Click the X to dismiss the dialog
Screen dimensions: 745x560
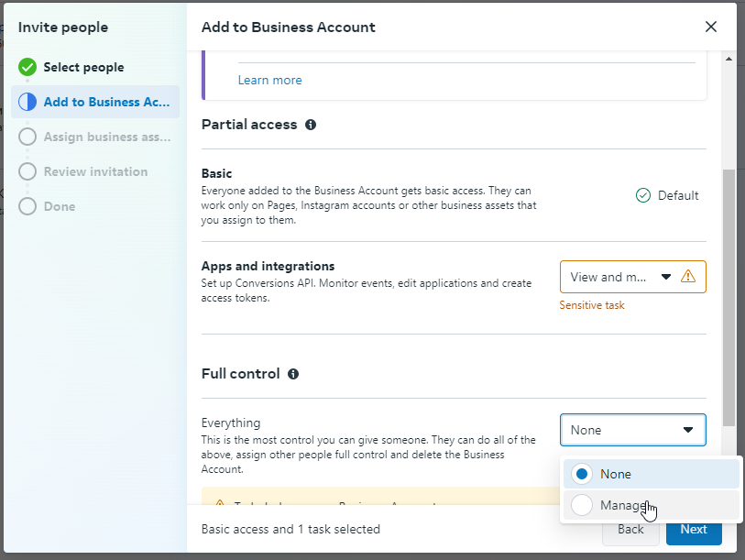pos(711,27)
